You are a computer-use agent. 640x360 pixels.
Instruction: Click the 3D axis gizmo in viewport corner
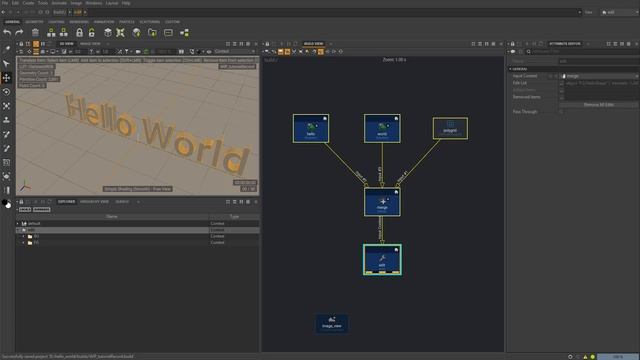pyautogui.click(x=25, y=187)
